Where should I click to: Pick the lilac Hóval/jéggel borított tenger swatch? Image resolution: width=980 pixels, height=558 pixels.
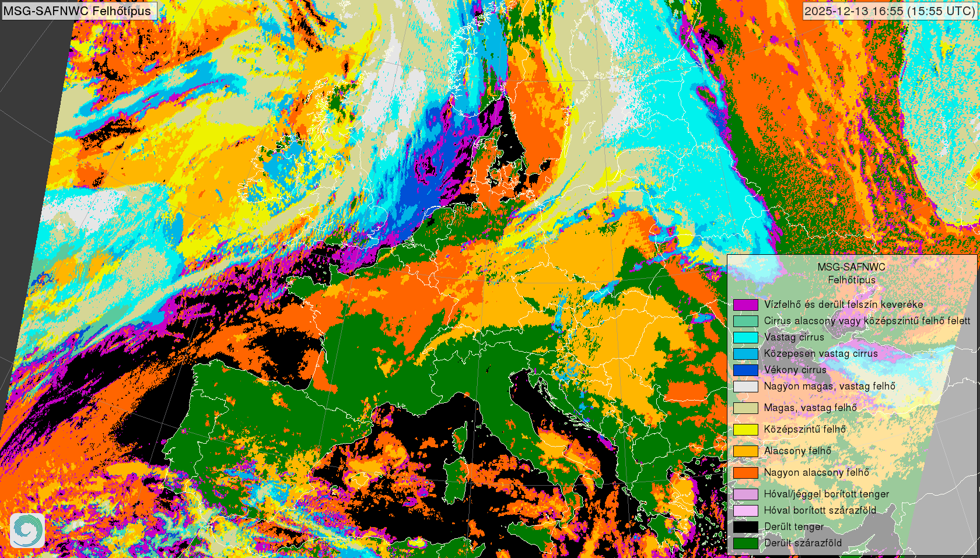pyautogui.click(x=745, y=494)
